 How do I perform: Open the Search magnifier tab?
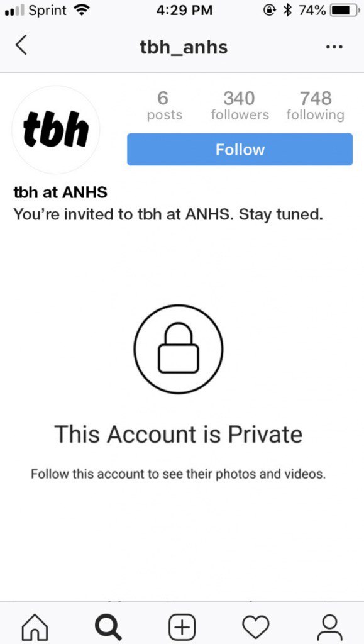pos(108,627)
